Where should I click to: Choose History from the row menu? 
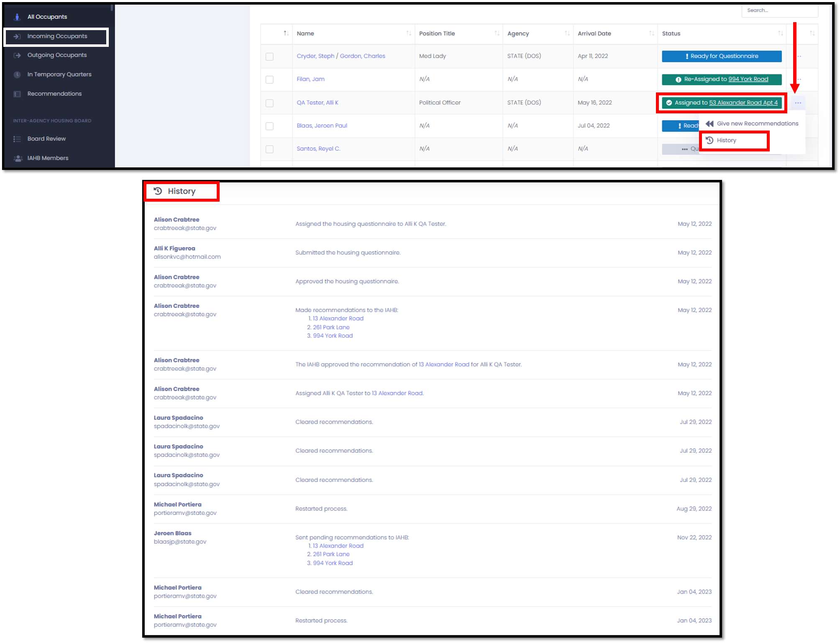click(x=726, y=141)
